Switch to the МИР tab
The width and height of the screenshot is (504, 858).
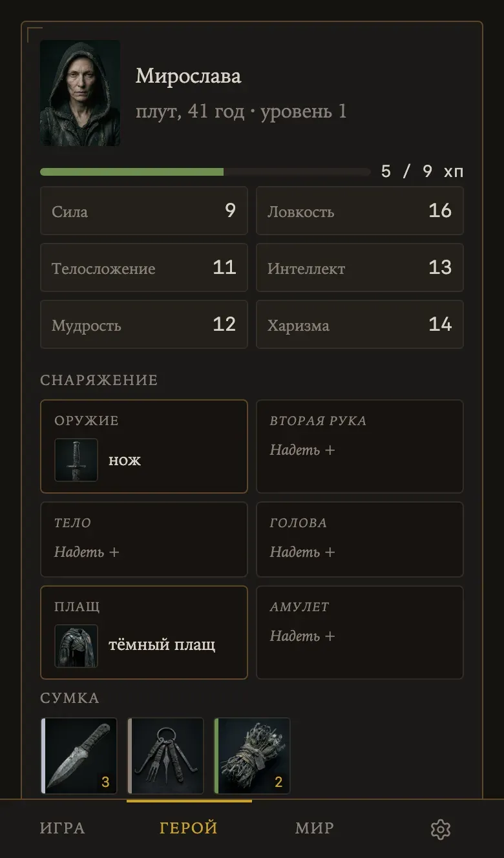(x=315, y=828)
